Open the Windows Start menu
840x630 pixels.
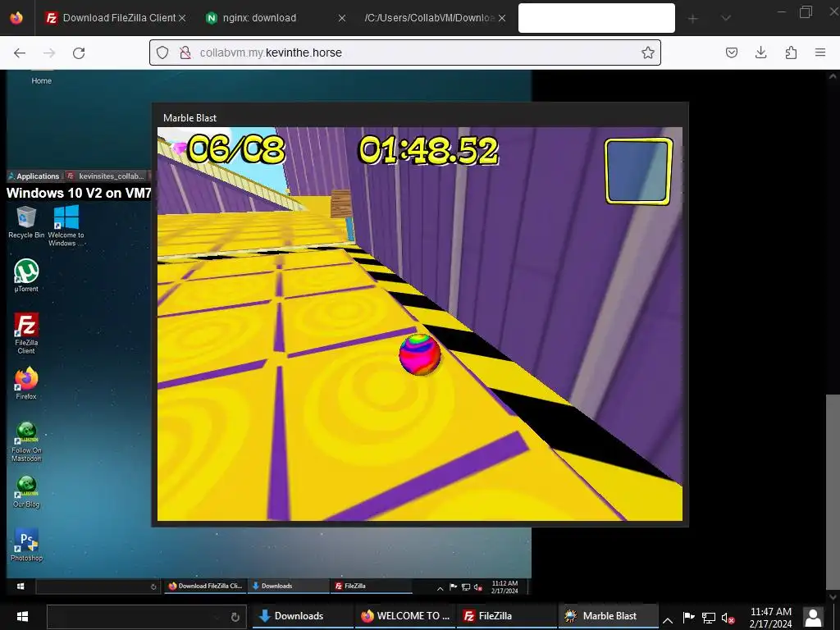22,616
